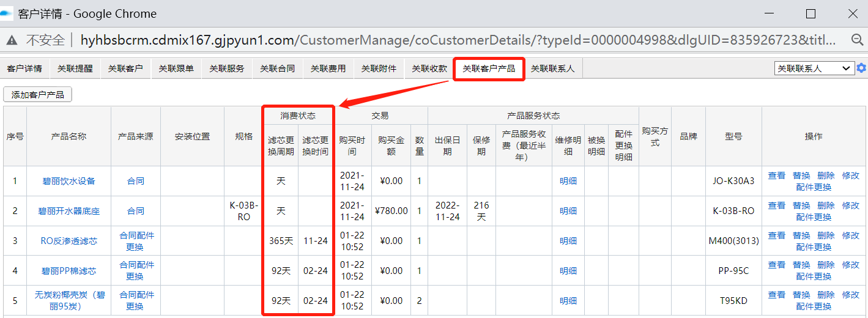Click 查看 in PP-95C row
This screenshot has width=868, height=318.
click(x=777, y=265)
